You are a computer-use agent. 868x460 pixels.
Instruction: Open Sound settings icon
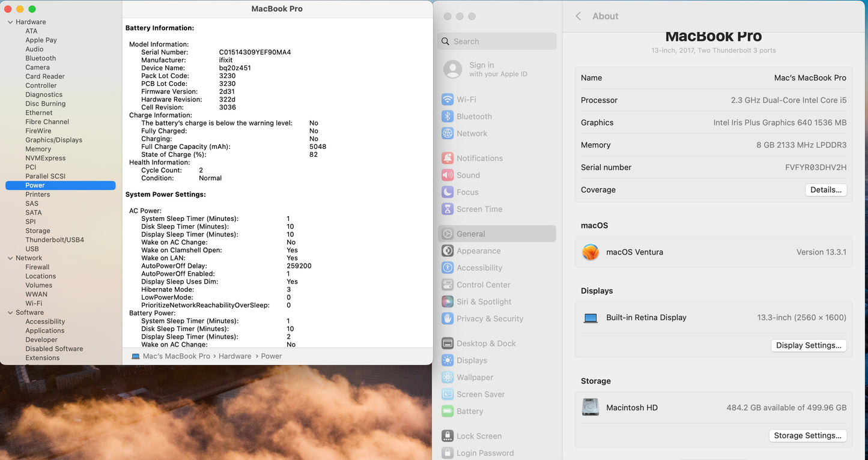(448, 175)
